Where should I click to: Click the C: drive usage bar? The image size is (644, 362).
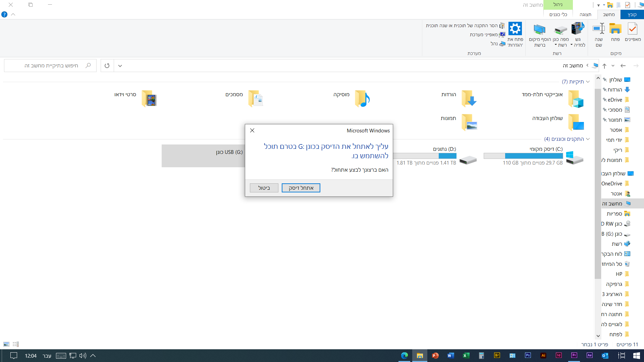(523, 156)
